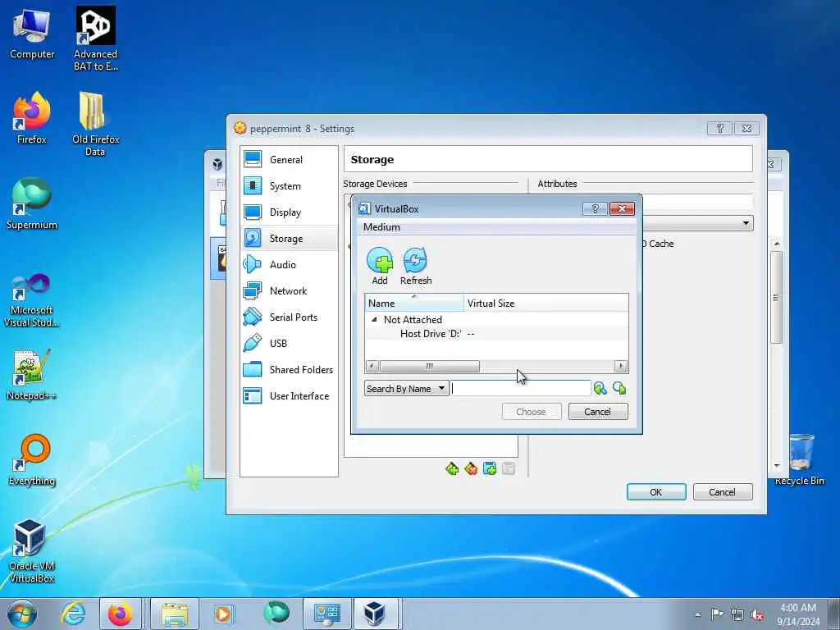840x630 pixels.
Task: Click the media list scroll left arrow
Action: 372,367
